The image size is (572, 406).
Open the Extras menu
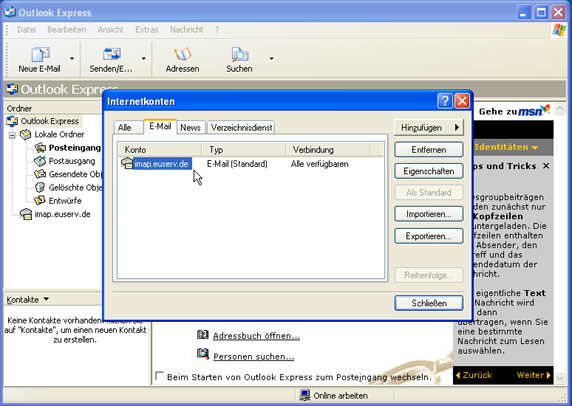[x=147, y=30]
